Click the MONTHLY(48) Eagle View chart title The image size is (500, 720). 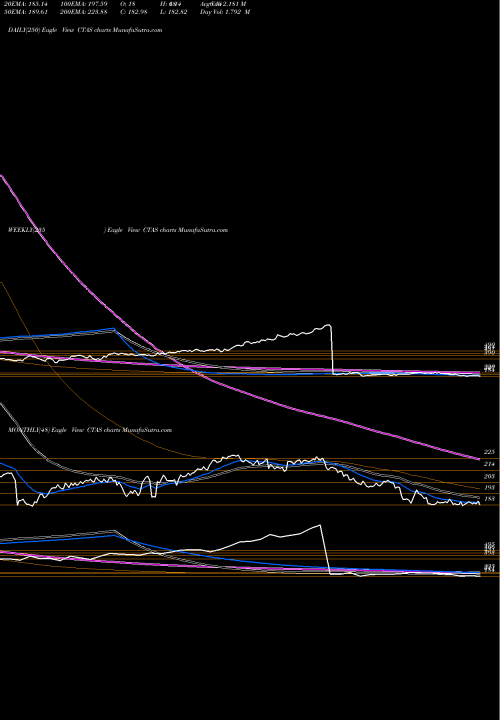[90, 430]
